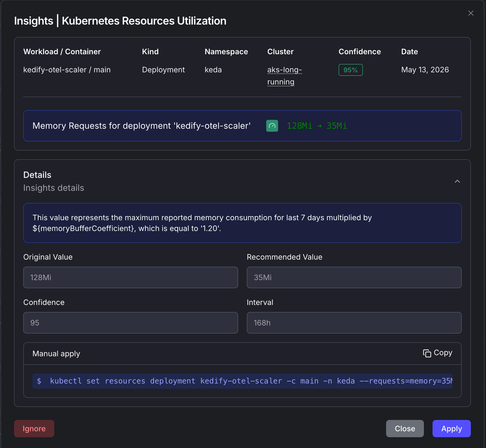This screenshot has width=486, height=448.
Task: Click the 'Confidence' column header
Action: tap(360, 52)
